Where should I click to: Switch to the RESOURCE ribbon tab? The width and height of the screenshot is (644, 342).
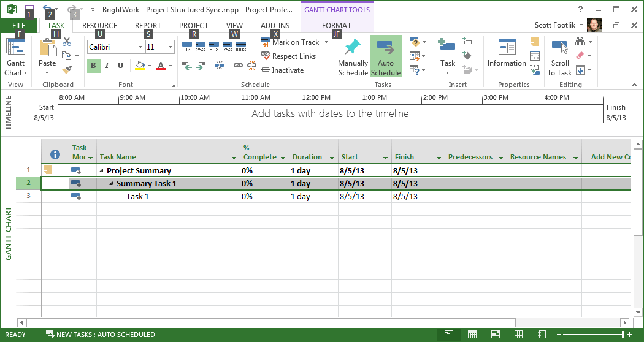99,26
